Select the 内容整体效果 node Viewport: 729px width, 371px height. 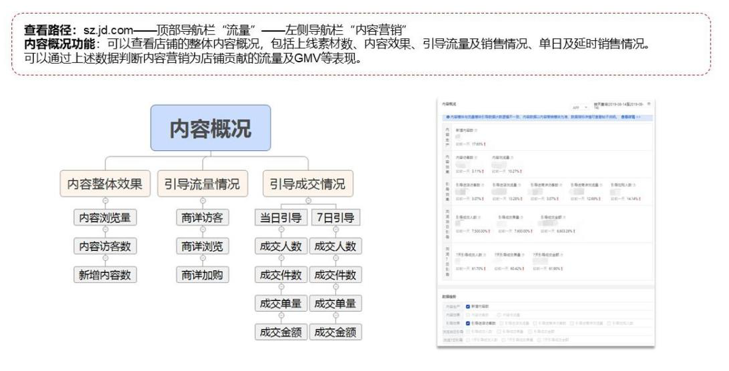point(105,184)
